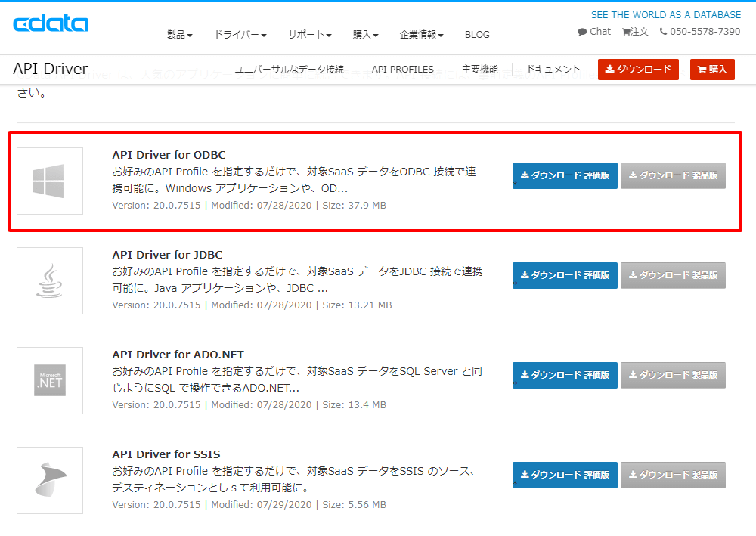Click the API Driver for ADO.NET title
Image resolution: width=756 pixels, height=536 pixels.
tap(178, 355)
